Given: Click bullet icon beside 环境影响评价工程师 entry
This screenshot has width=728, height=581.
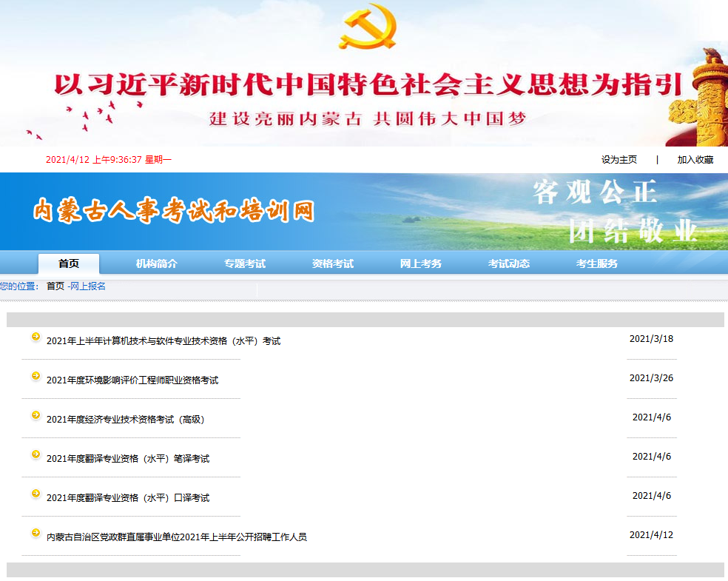Looking at the screenshot, I should [36, 377].
